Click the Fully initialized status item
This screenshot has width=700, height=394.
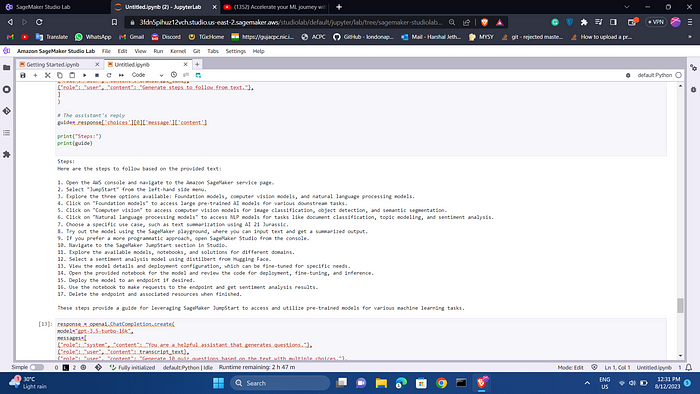coord(132,368)
